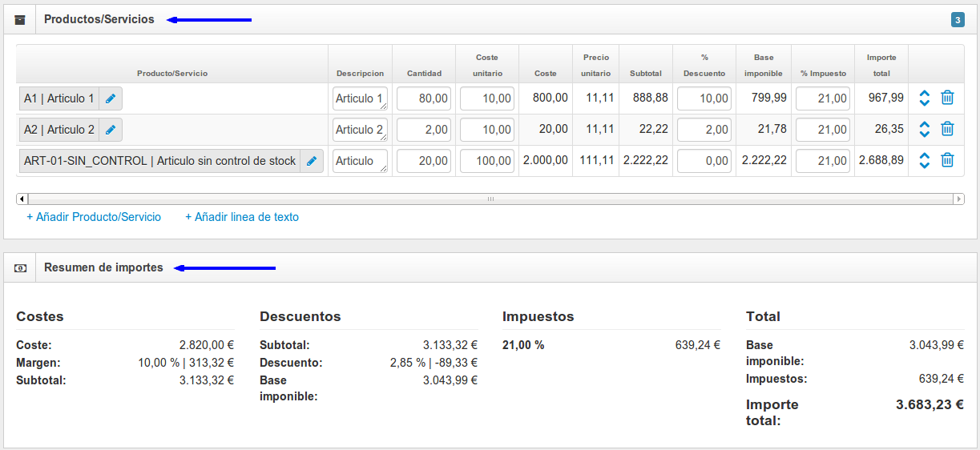Click the Importe total column header
The width and height of the screenshot is (980, 450).
click(881, 66)
